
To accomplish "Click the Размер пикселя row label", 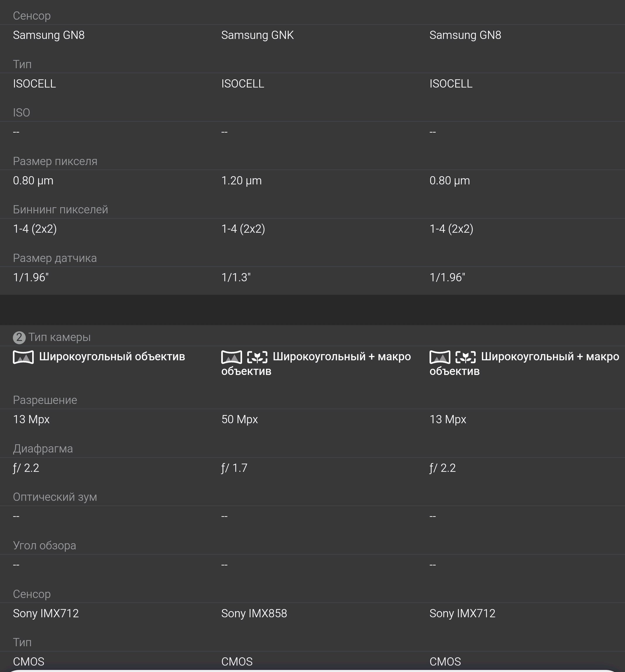I will click(x=55, y=161).
